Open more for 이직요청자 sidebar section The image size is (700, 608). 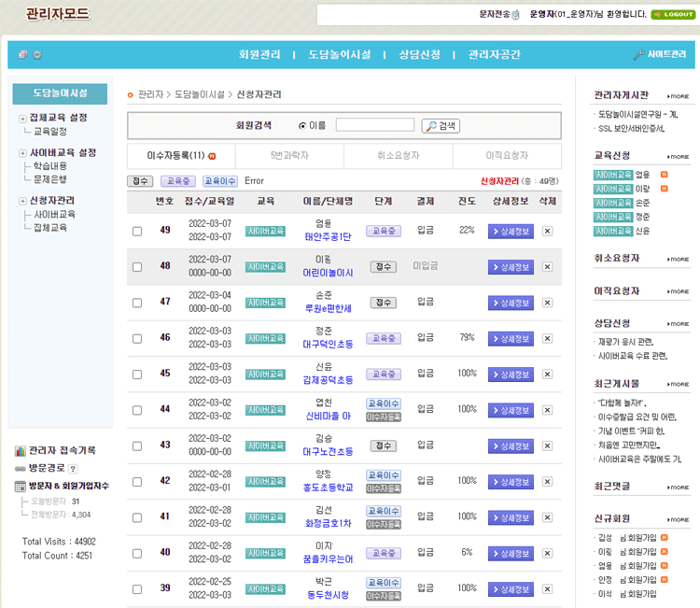tap(679, 291)
